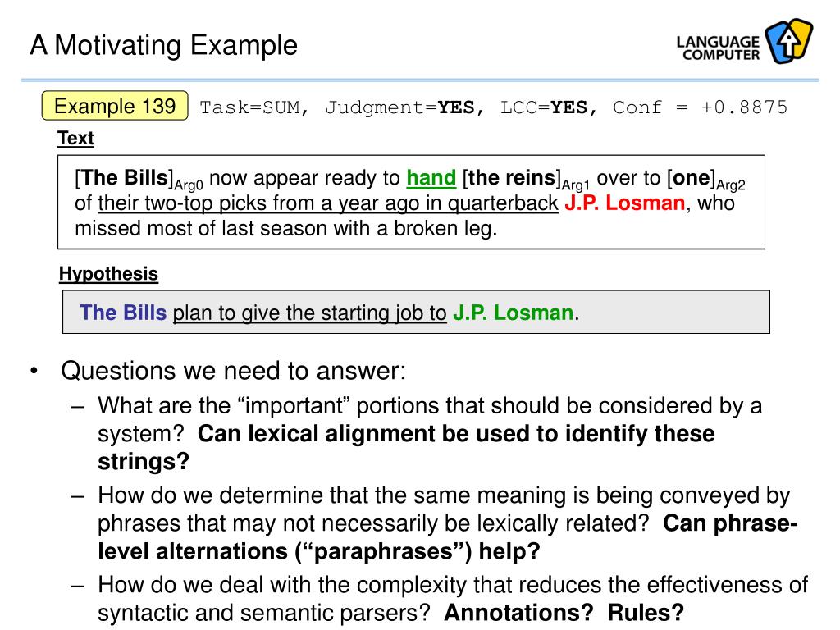Click the underlined Text heading
Viewport: 840px width, 630px height.
coord(75,138)
